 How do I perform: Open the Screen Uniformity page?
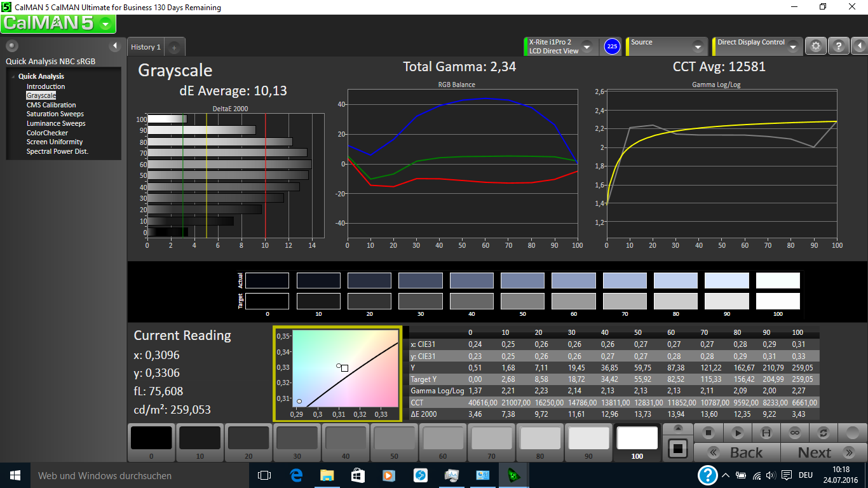click(55, 142)
